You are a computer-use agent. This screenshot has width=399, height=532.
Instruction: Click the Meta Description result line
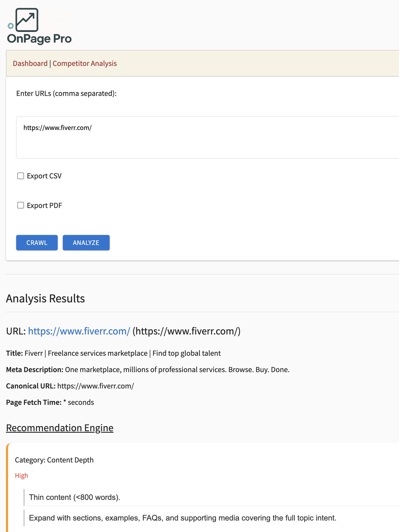pyautogui.click(x=148, y=370)
